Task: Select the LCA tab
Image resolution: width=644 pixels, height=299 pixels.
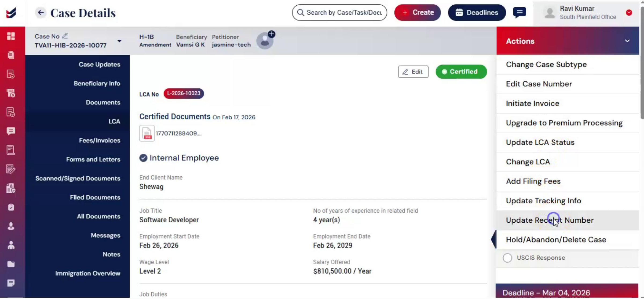Action: click(x=114, y=121)
